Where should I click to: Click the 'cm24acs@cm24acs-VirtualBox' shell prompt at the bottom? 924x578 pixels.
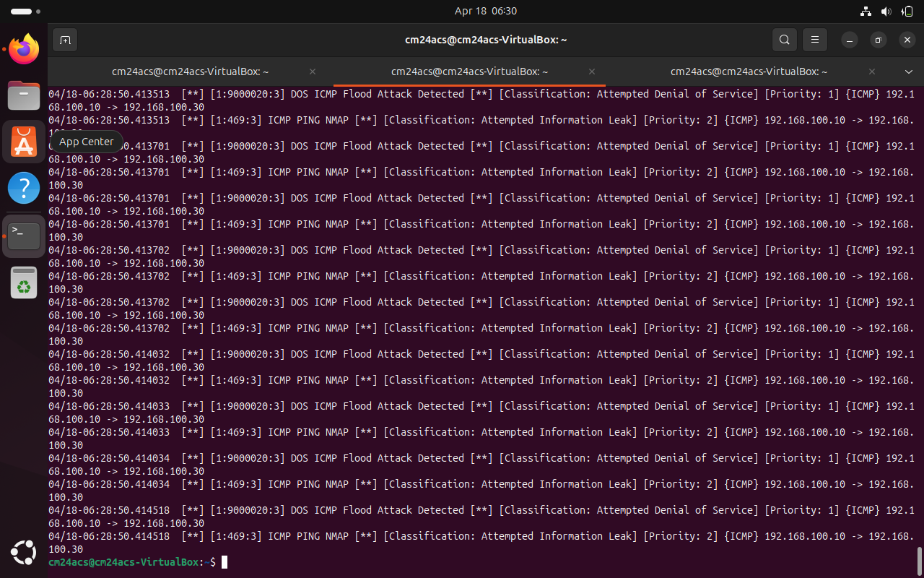(123, 562)
